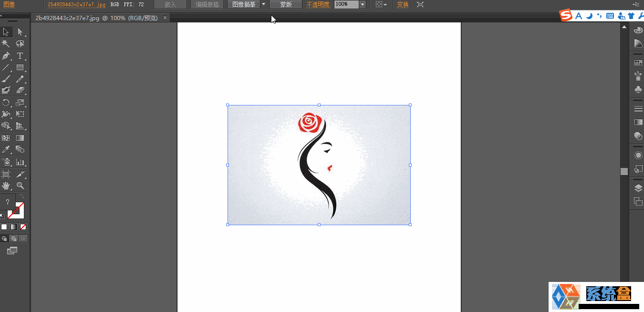Open the Color panel palette icon
Screen dimensions: 644x312
tap(638, 30)
